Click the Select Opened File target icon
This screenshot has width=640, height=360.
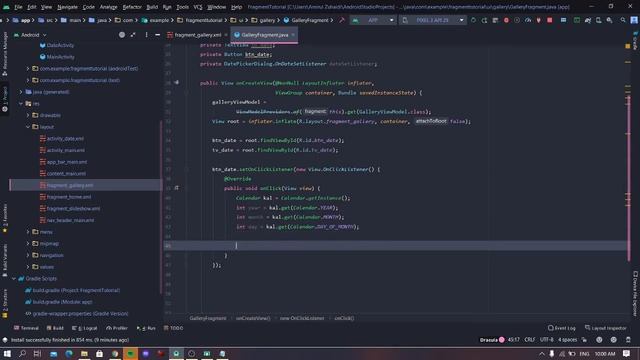click(122, 35)
